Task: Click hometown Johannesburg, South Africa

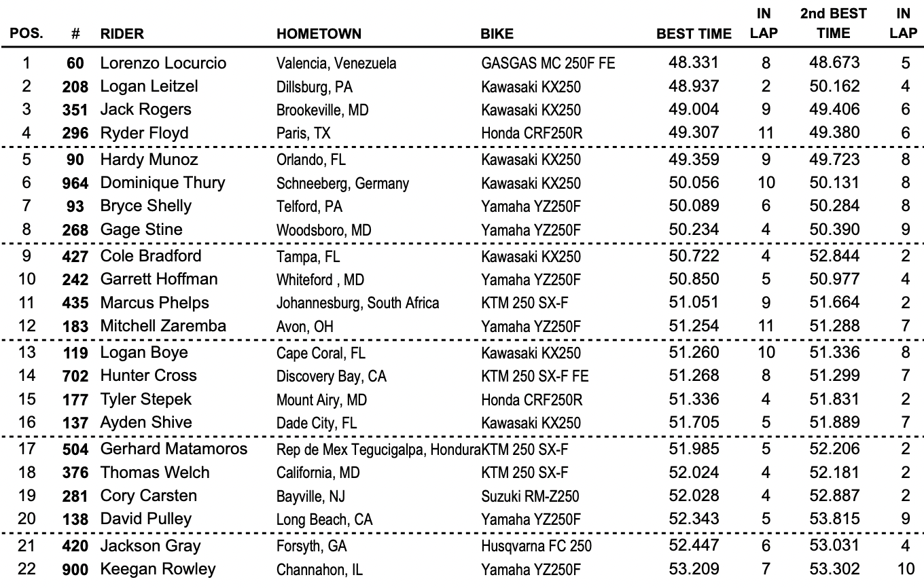Action: tap(357, 303)
